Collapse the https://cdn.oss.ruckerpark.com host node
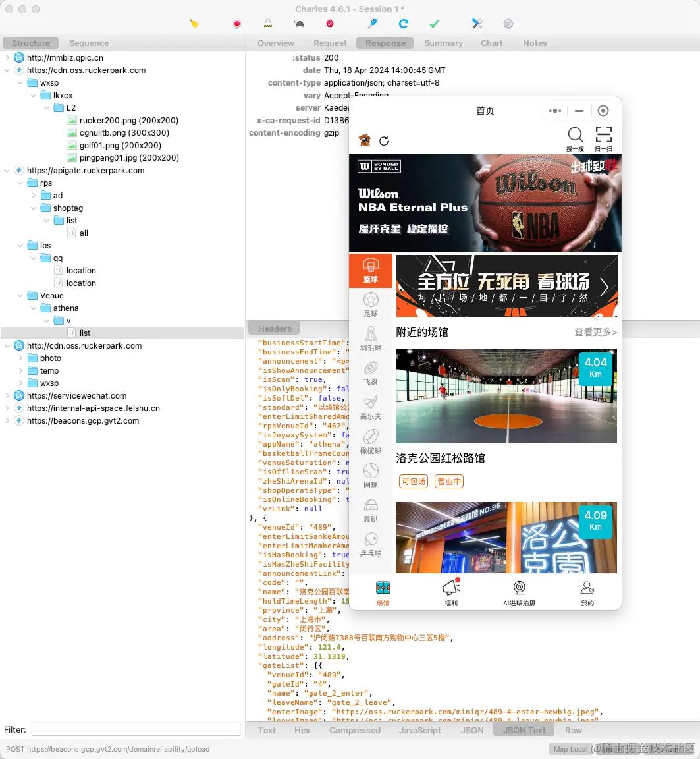 point(7,70)
